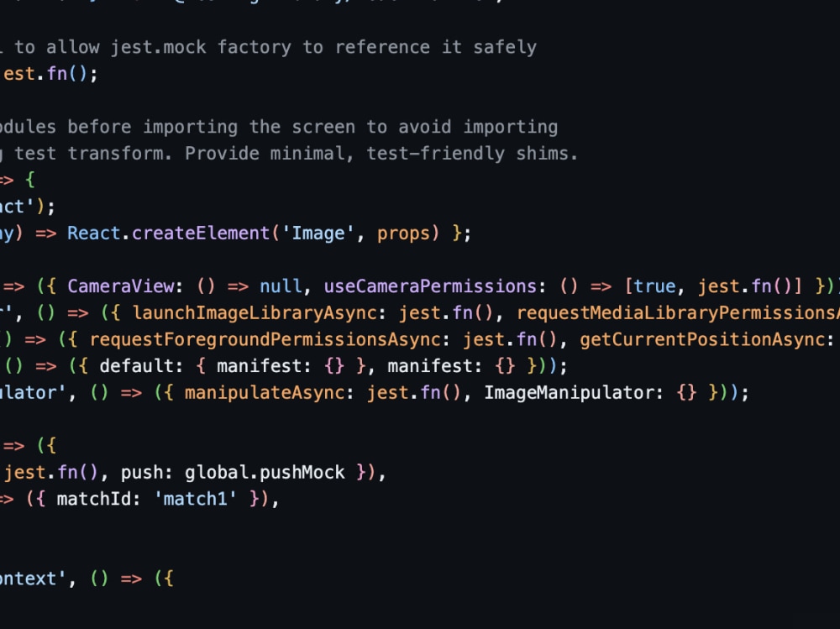The height and width of the screenshot is (629, 840).
Task: Click comment text 'jest.mock factory'
Action: (x=201, y=48)
